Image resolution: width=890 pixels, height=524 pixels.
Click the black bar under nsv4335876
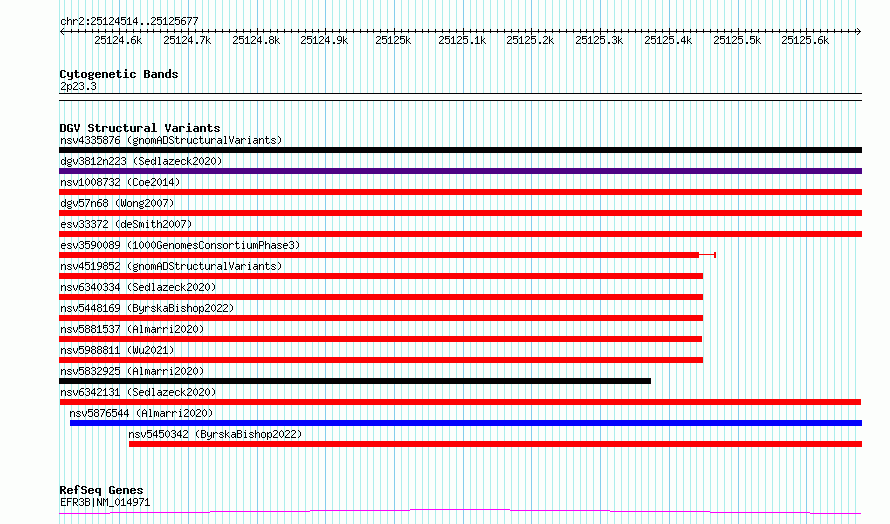pyautogui.click(x=460, y=150)
